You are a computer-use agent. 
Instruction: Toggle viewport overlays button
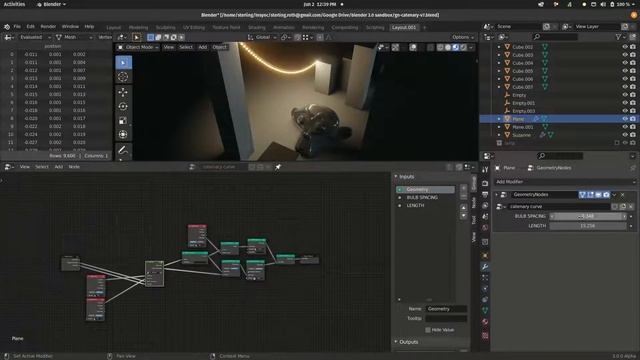point(413,47)
